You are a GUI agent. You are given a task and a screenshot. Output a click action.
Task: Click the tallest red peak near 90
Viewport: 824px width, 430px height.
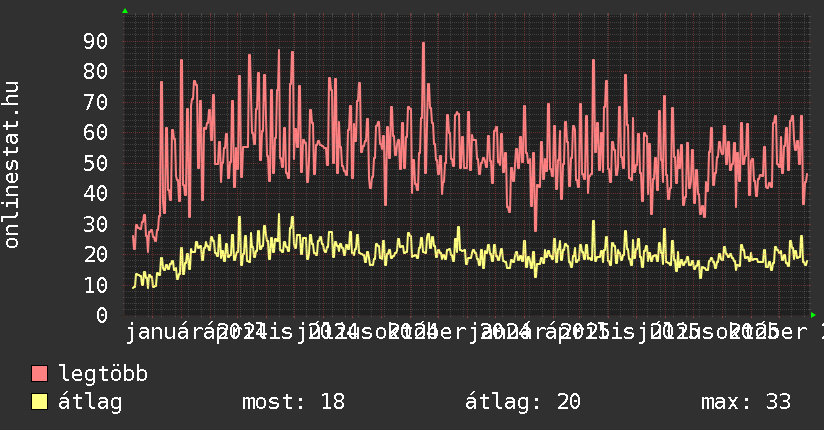click(423, 44)
